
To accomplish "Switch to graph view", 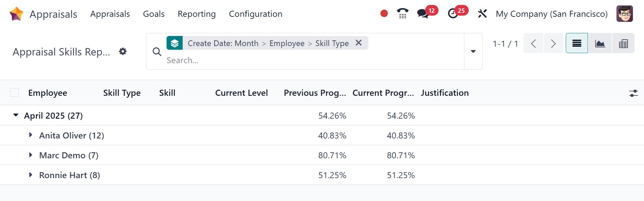I will 600,43.
